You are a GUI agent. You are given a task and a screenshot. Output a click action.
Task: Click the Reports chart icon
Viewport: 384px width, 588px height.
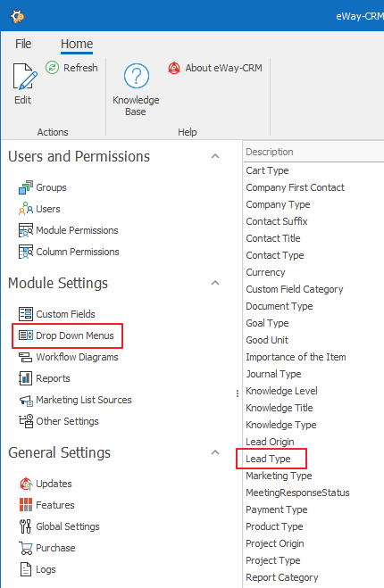26,378
